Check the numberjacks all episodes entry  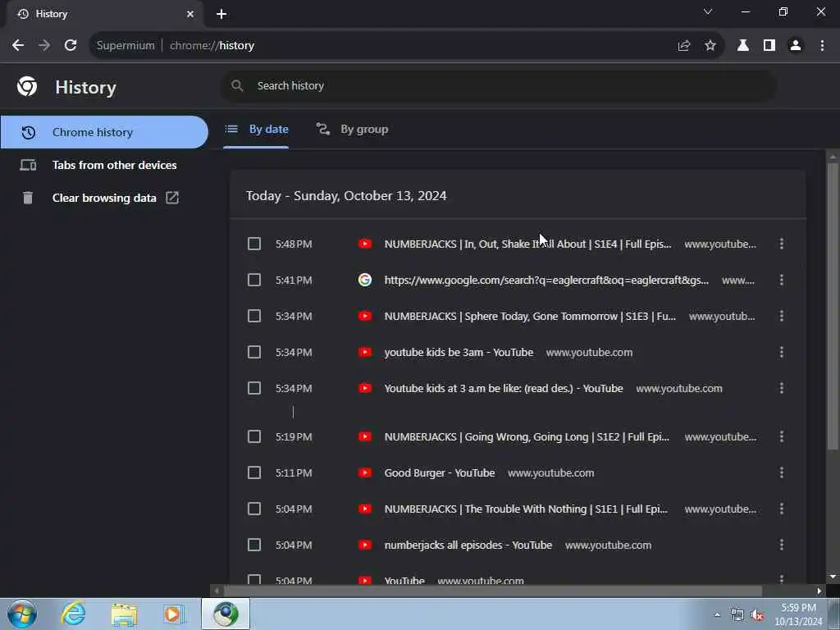point(254,545)
